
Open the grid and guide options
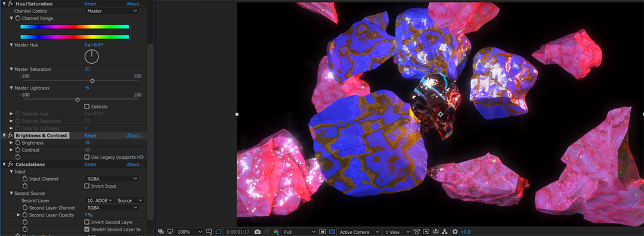(209, 232)
